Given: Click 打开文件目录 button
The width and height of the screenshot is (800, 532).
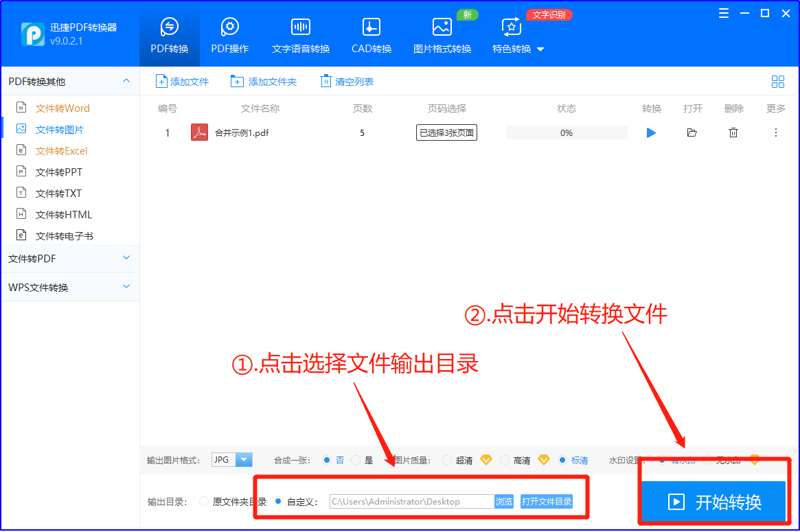Looking at the screenshot, I should pyautogui.click(x=546, y=501).
